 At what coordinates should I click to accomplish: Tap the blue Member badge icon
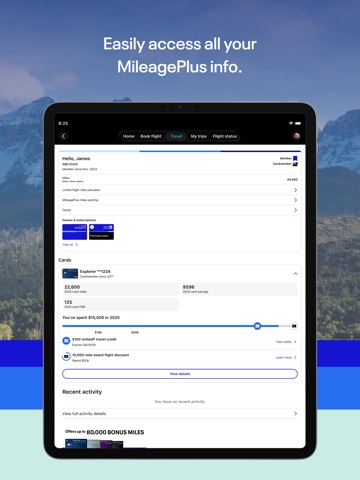295,158
